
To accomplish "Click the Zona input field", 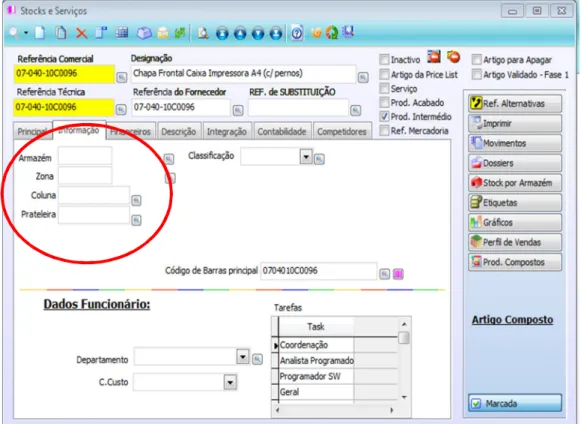I will 85,175.
